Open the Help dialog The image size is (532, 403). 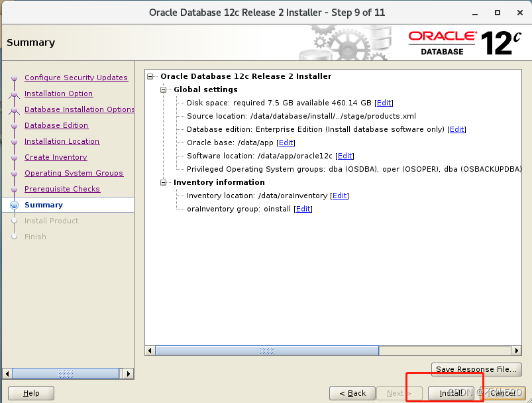(x=30, y=392)
